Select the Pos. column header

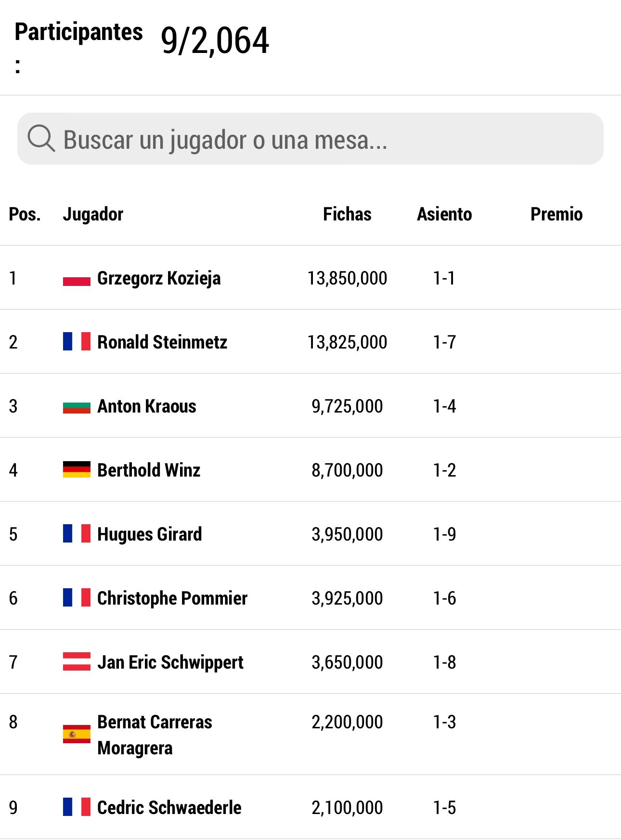tap(25, 214)
